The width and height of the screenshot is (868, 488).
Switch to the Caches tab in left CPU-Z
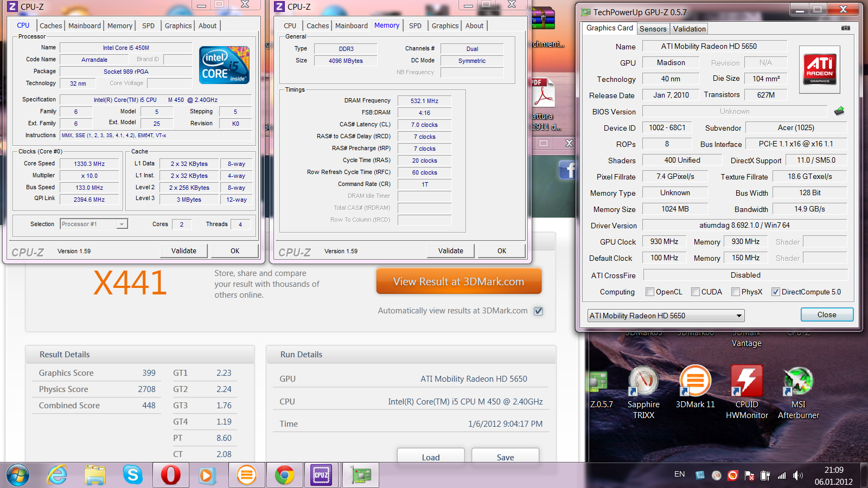pos(50,25)
